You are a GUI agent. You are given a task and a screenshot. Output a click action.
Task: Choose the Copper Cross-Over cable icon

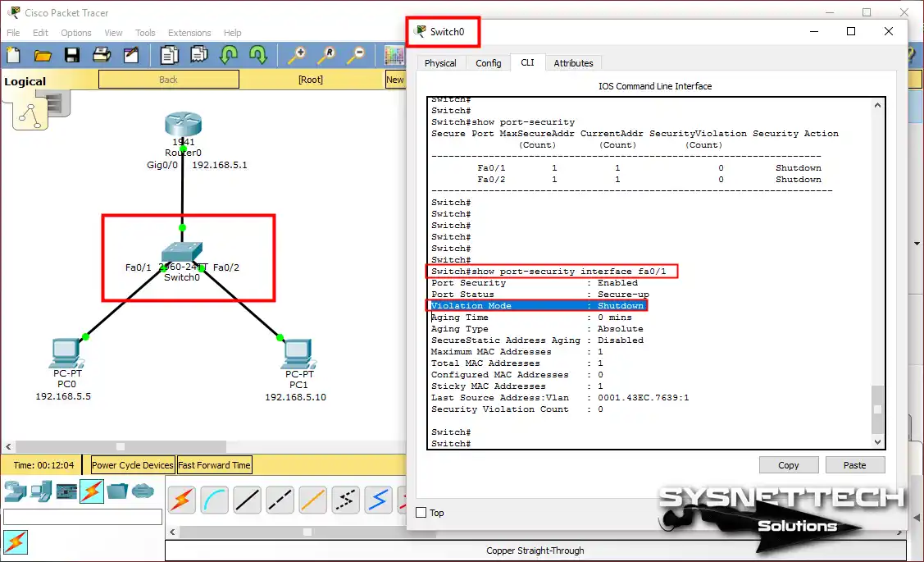280,499
